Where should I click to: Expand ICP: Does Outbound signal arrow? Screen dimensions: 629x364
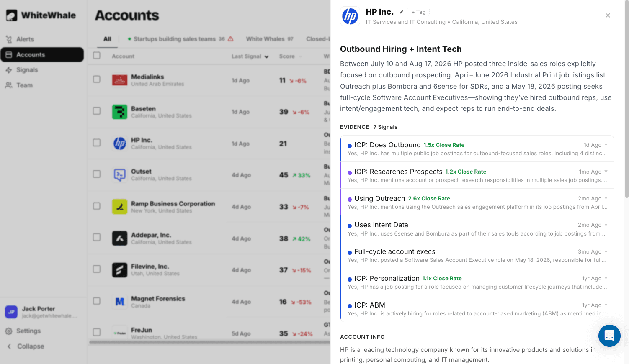606,145
